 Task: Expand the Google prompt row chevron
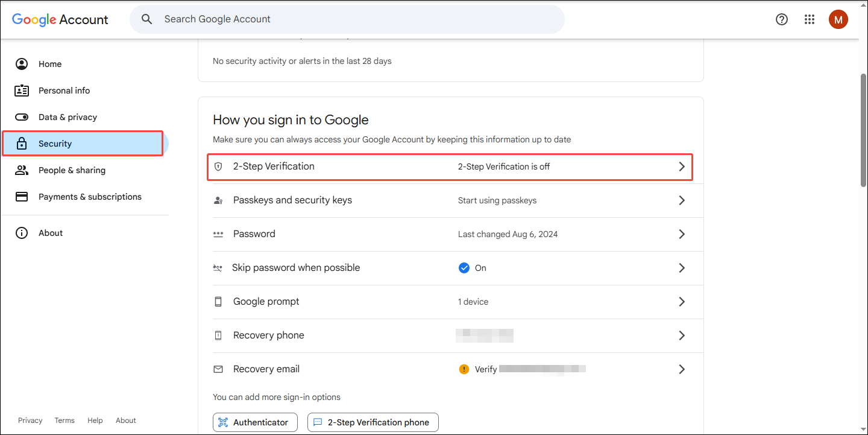(682, 302)
